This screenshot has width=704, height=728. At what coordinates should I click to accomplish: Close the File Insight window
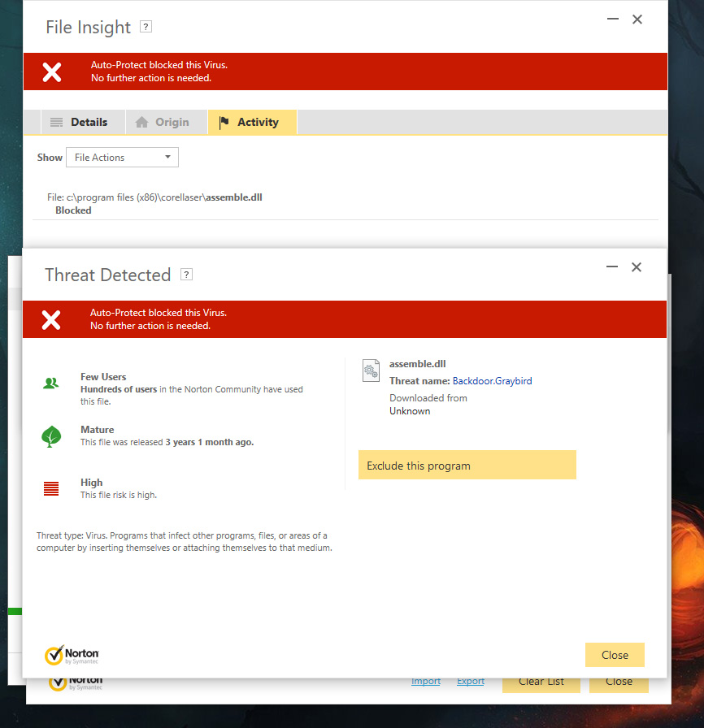tap(637, 19)
